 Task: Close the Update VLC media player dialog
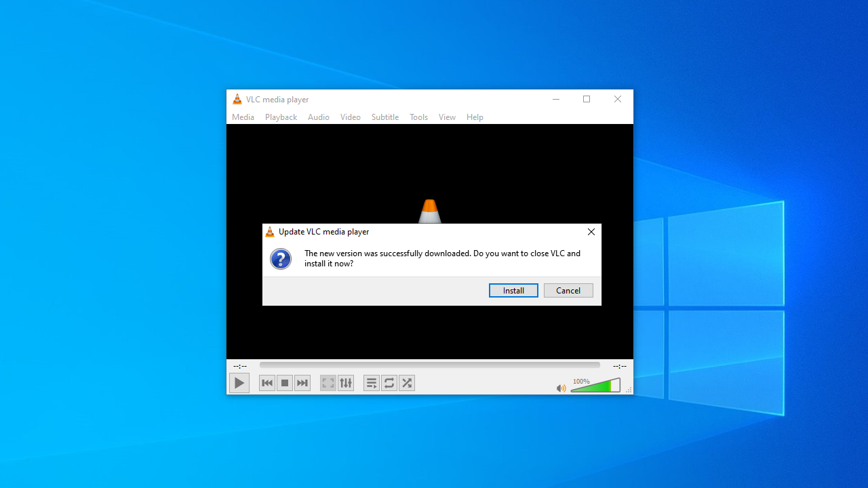pyautogui.click(x=591, y=232)
